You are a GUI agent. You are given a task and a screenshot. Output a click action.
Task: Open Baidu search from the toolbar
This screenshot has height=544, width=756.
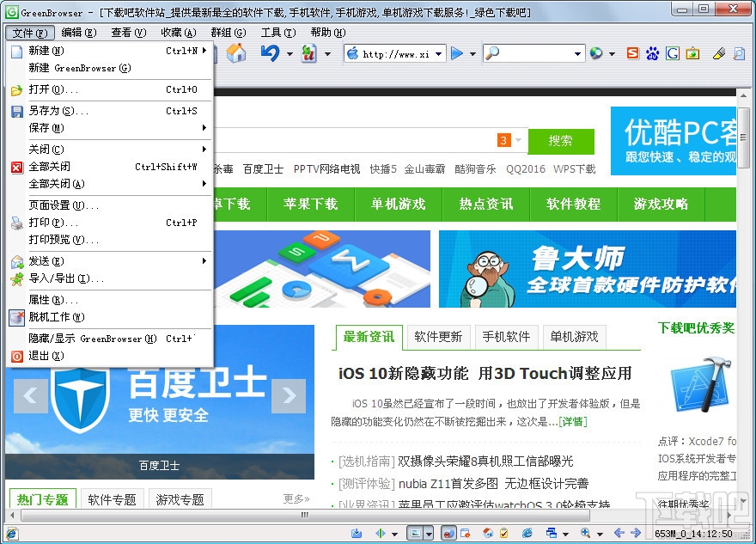coord(652,53)
